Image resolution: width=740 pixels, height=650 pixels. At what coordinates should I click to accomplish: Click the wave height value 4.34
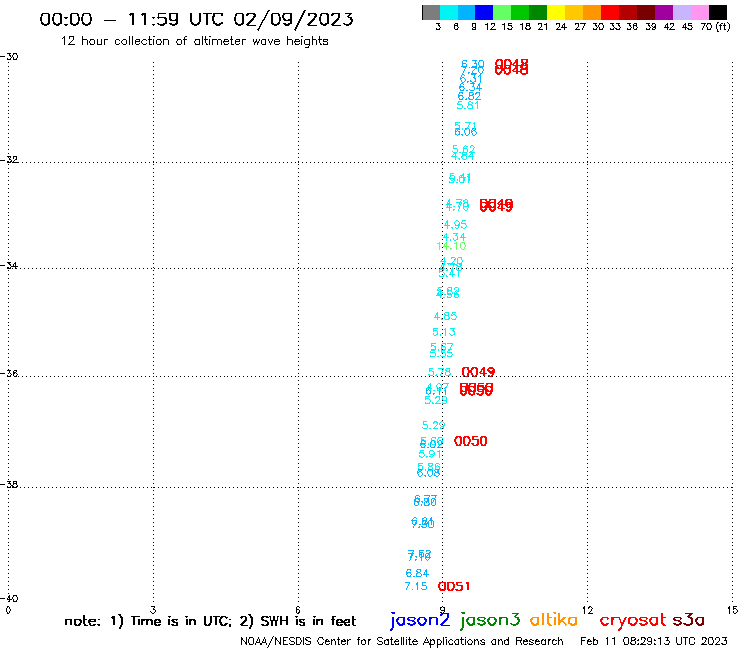click(x=454, y=237)
